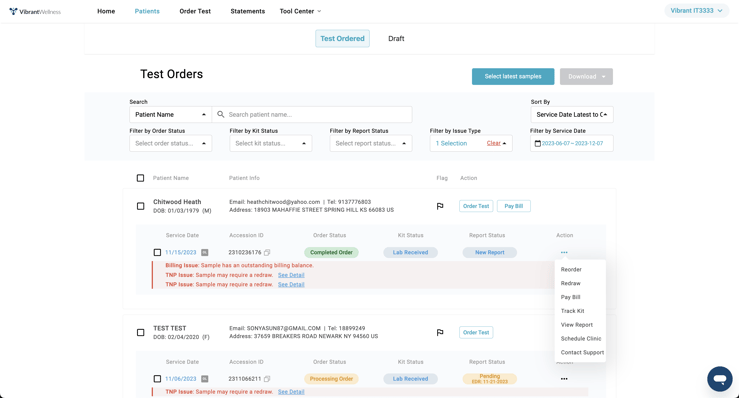The image size is (739, 398).
Task: Switch to the Draft tab
Action: 396,39
